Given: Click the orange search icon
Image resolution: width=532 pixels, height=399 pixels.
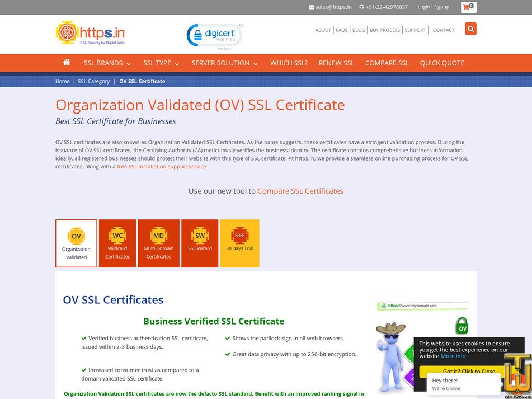Looking at the screenshot, I should click(470, 28).
